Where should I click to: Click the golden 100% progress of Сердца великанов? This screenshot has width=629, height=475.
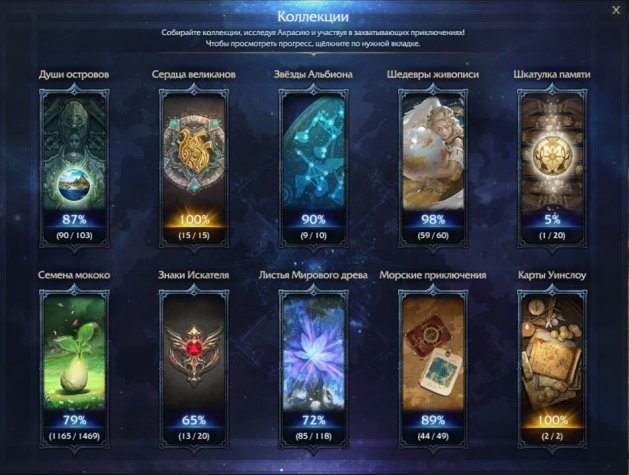point(194,219)
